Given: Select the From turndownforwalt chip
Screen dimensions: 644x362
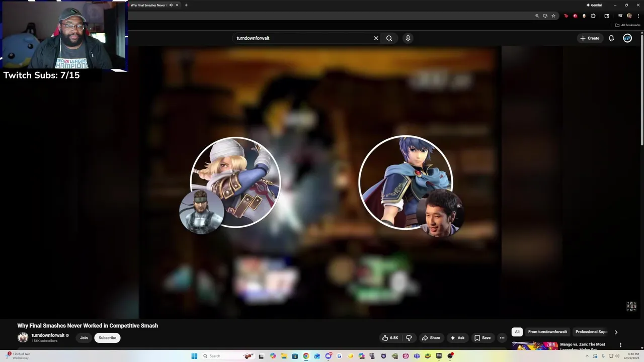Looking at the screenshot, I should pyautogui.click(x=547, y=332).
